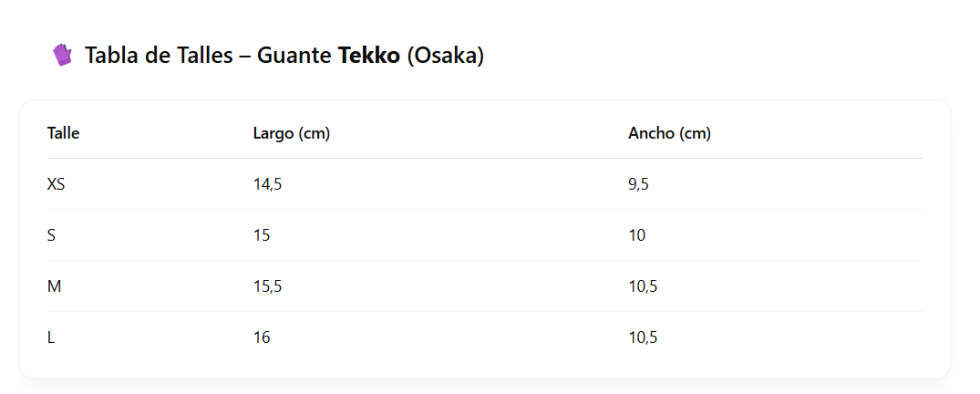Click the 10,5 width in row M
Screen dimensions: 980x394
(x=643, y=286)
